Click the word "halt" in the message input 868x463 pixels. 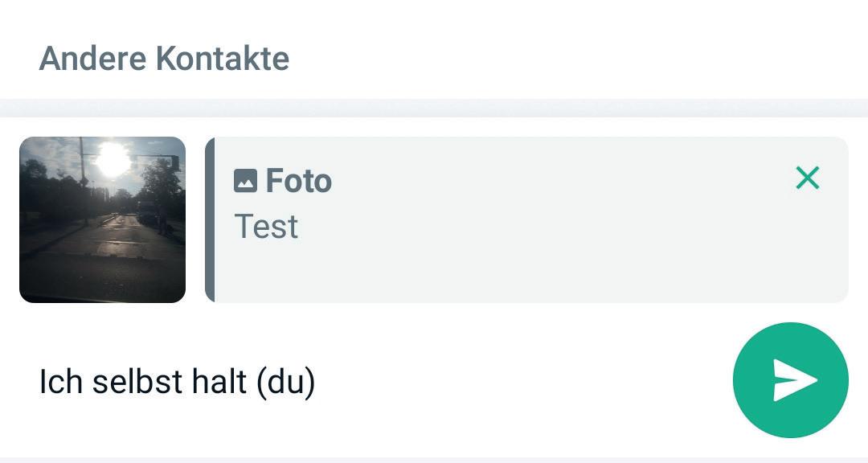(219, 382)
